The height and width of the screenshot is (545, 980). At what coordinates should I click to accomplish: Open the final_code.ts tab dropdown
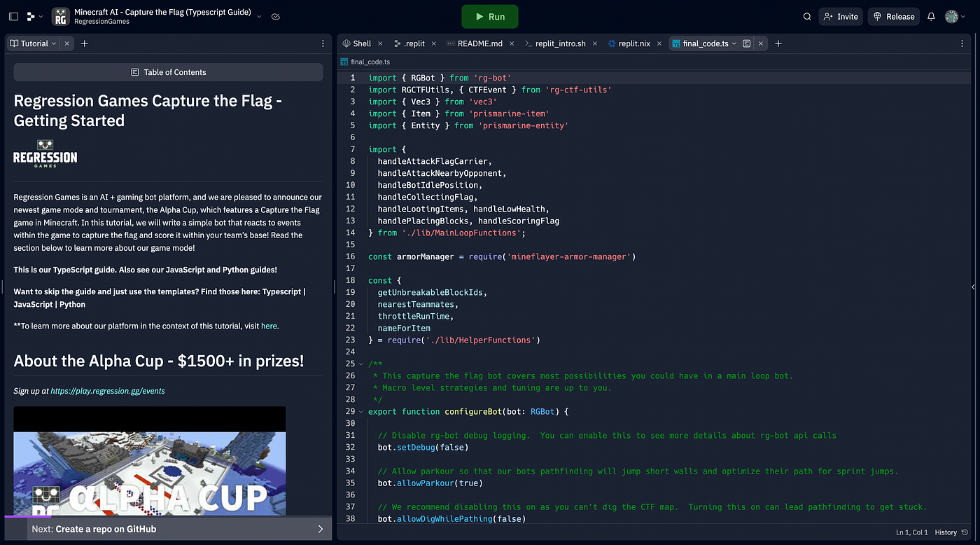click(x=734, y=43)
